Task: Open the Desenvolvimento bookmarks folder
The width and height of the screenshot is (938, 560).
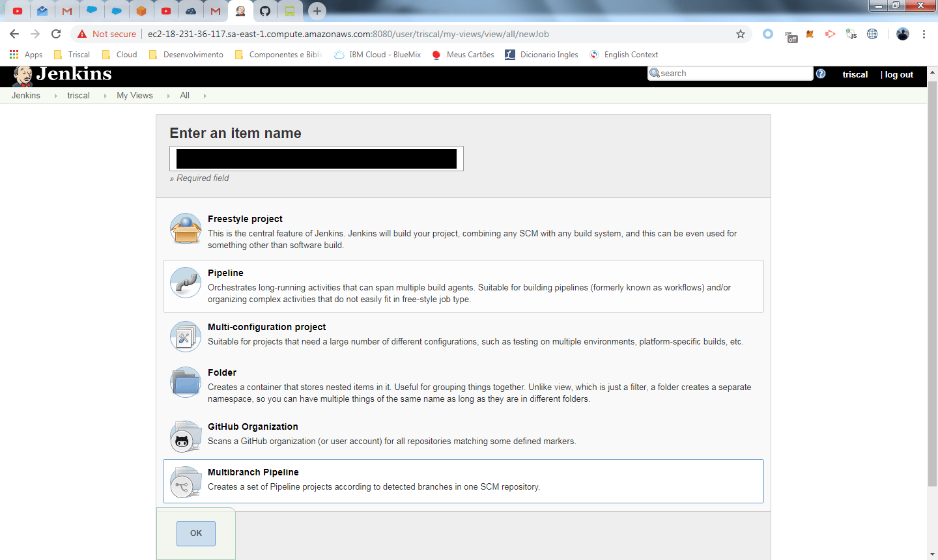Action: click(x=186, y=55)
